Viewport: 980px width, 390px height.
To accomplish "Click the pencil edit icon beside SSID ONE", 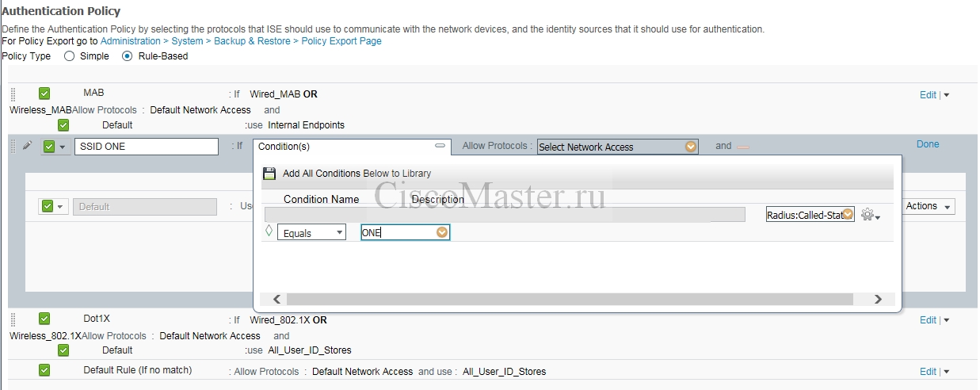I will point(27,147).
